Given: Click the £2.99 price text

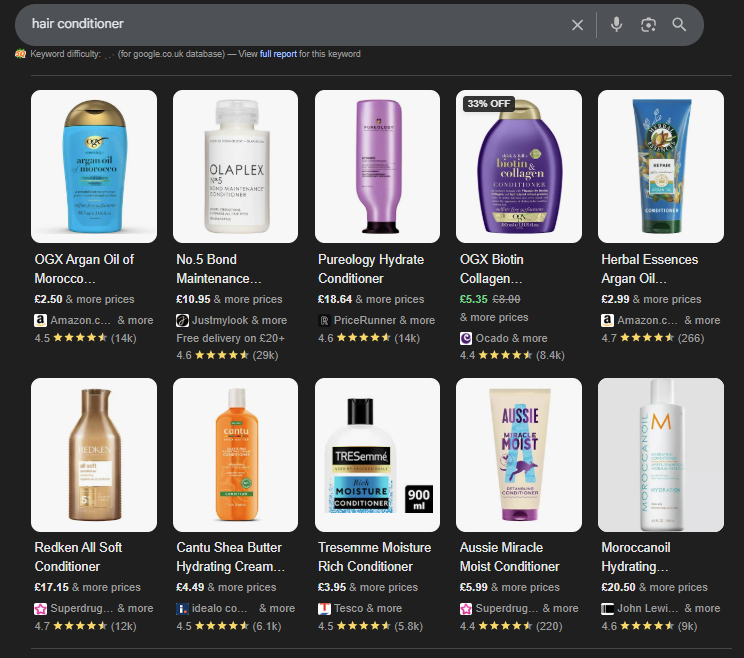Looking at the screenshot, I should point(615,299).
